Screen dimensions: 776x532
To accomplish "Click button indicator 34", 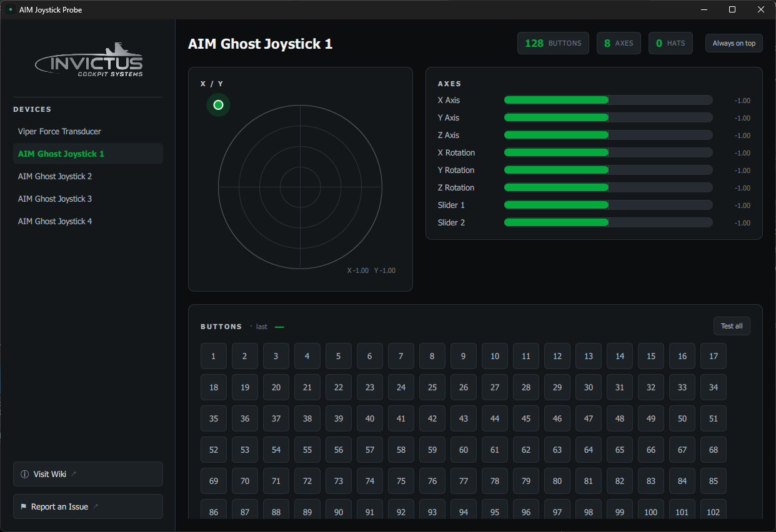I will tap(714, 387).
